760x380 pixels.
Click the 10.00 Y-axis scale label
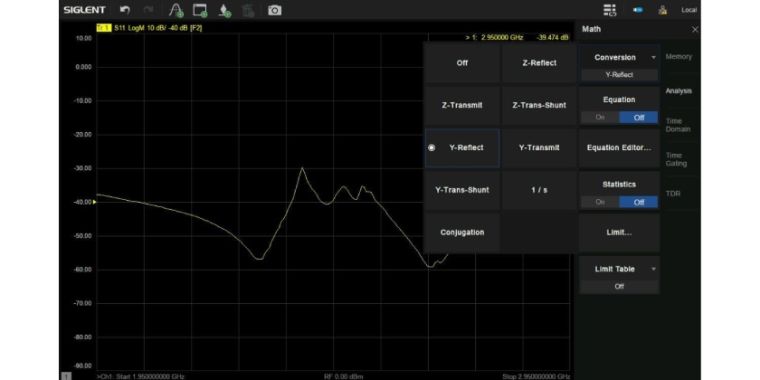(x=84, y=38)
